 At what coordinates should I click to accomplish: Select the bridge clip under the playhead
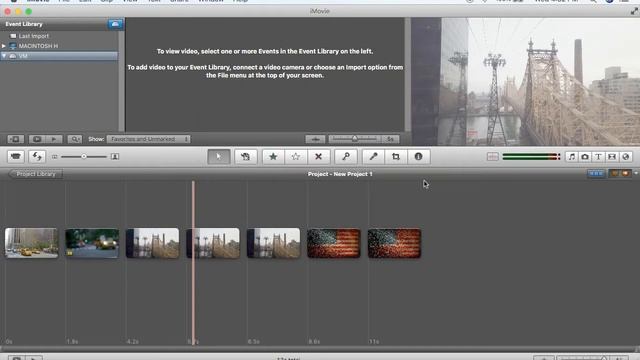[x=213, y=243]
